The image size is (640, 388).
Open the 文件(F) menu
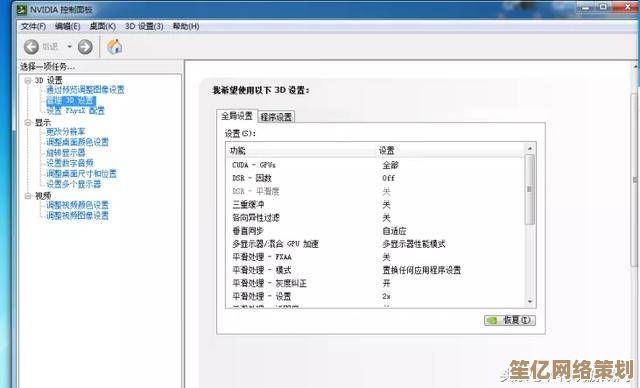(33, 27)
